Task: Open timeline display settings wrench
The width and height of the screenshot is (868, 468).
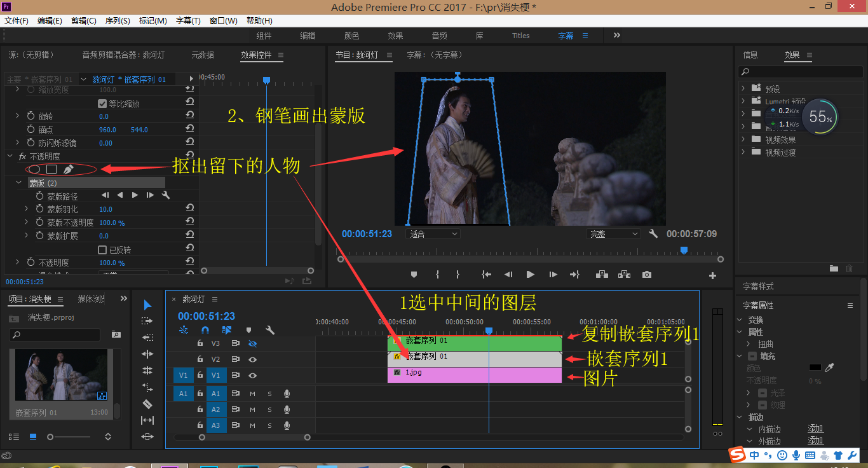Action: click(270, 330)
